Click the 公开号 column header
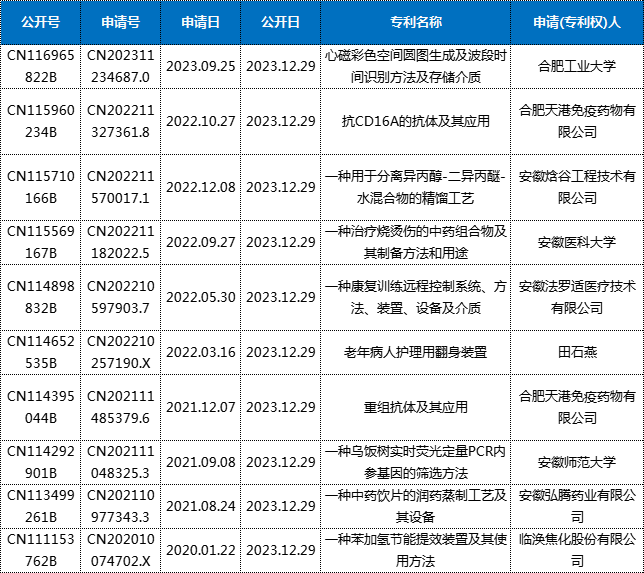This screenshot has width=644, height=573. click(x=40, y=22)
